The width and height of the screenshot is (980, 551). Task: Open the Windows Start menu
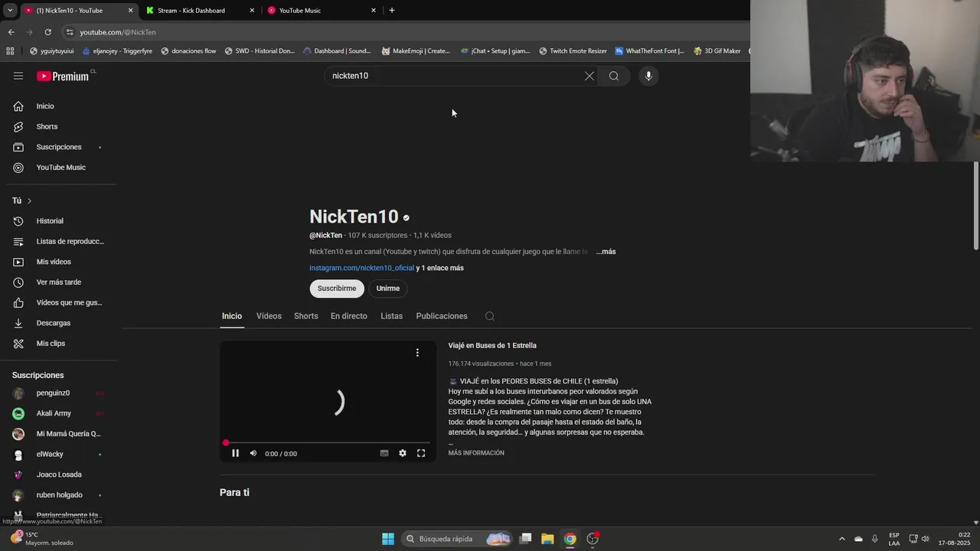(388, 539)
